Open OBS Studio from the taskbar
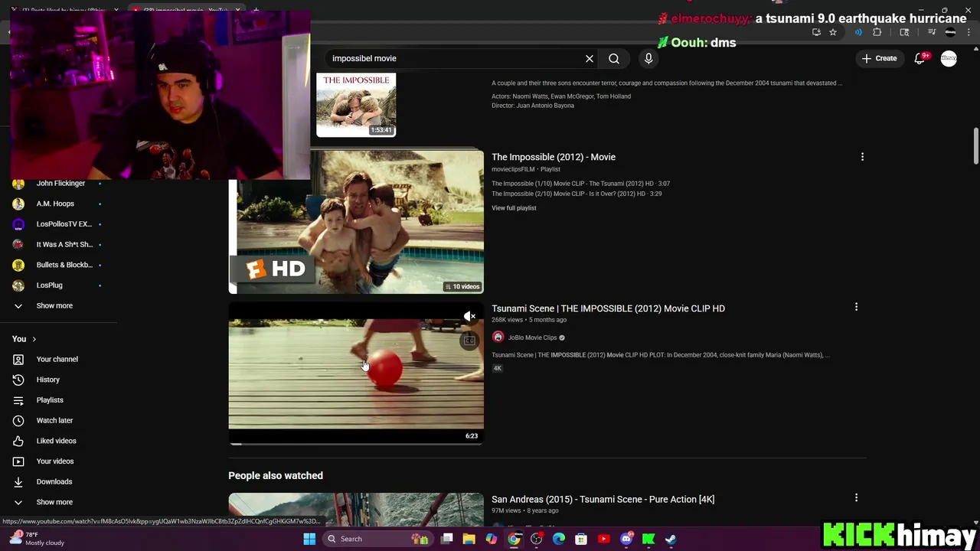Image resolution: width=980 pixels, height=551 pixels. pos(536,539)
